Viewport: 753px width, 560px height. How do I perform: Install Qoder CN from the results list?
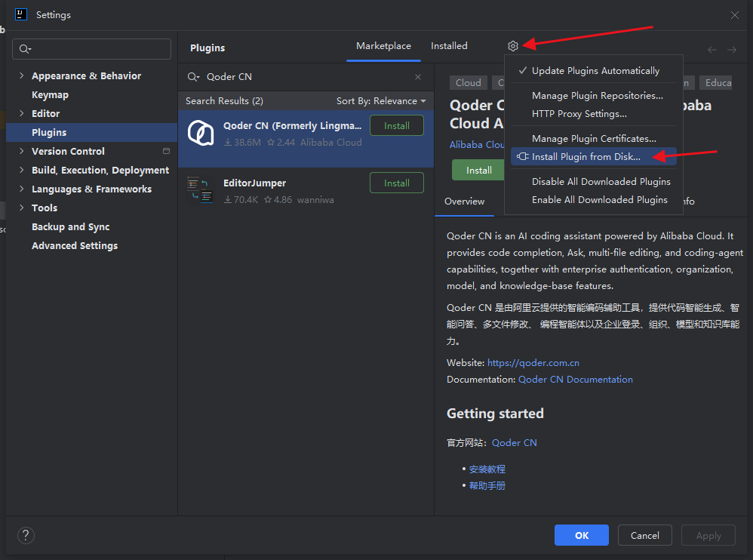click(397, 126)
